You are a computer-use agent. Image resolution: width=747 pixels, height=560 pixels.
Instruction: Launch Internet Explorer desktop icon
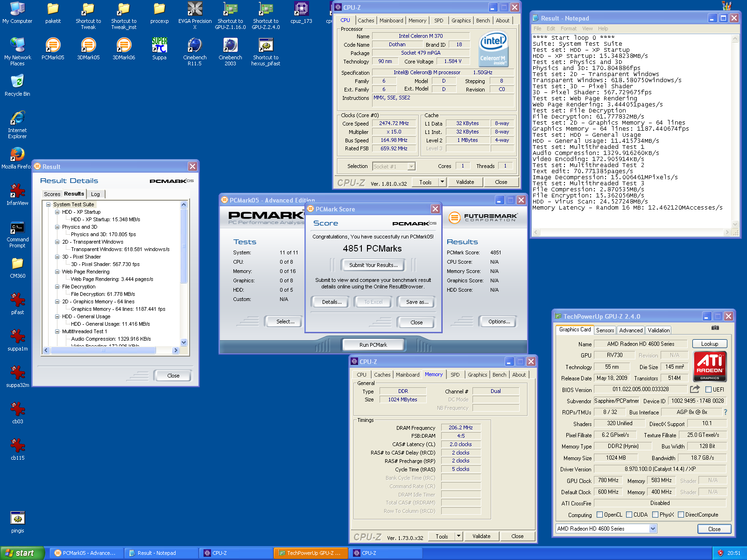coord(17,125)
